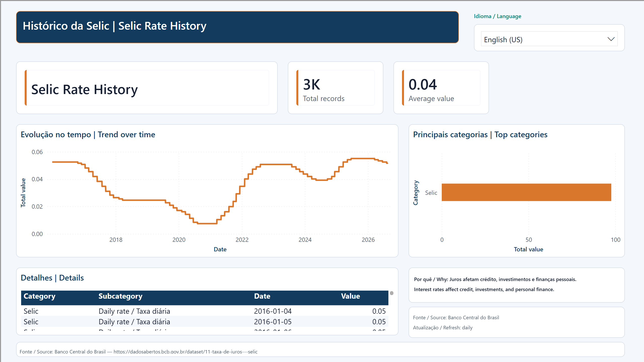Click the details table vertical scrollbar thumb
The image size is (644, 362).
392,293
